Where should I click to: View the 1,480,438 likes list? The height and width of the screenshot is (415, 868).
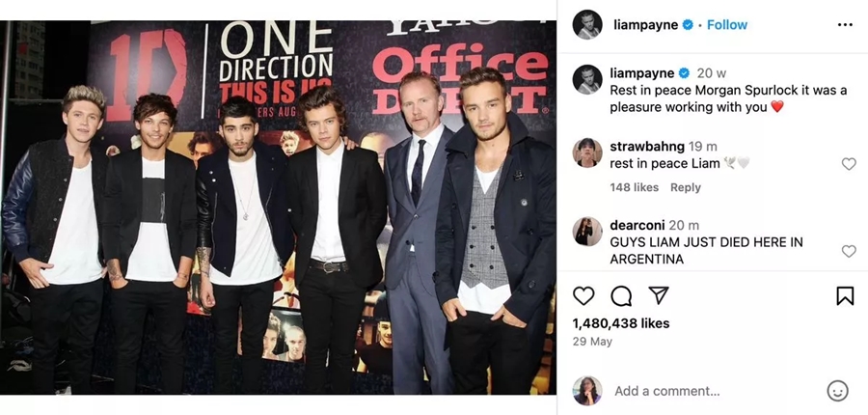(620, 323)
